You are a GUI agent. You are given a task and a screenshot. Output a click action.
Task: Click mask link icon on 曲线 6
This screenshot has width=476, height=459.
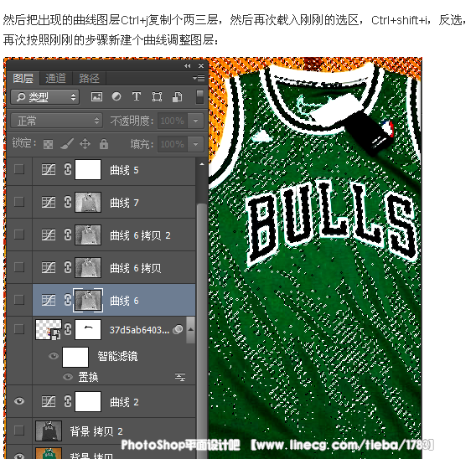[x=68, y=300]
